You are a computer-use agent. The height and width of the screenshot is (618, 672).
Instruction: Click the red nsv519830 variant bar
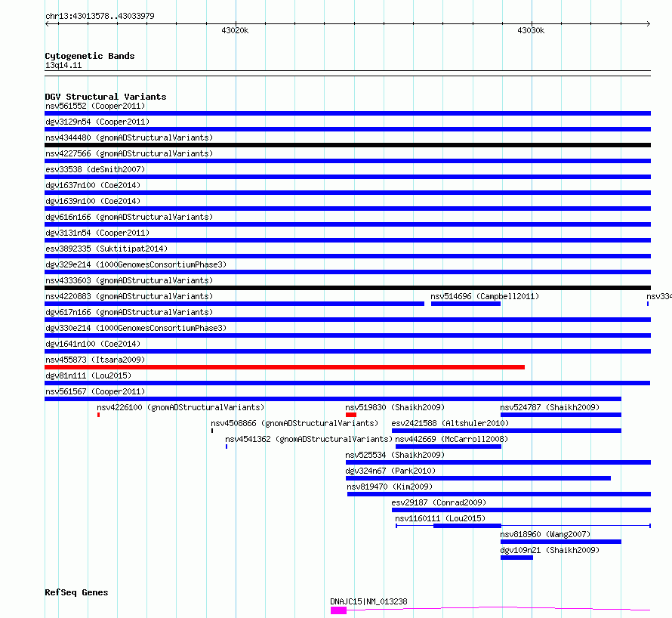(x=351, y=415)
